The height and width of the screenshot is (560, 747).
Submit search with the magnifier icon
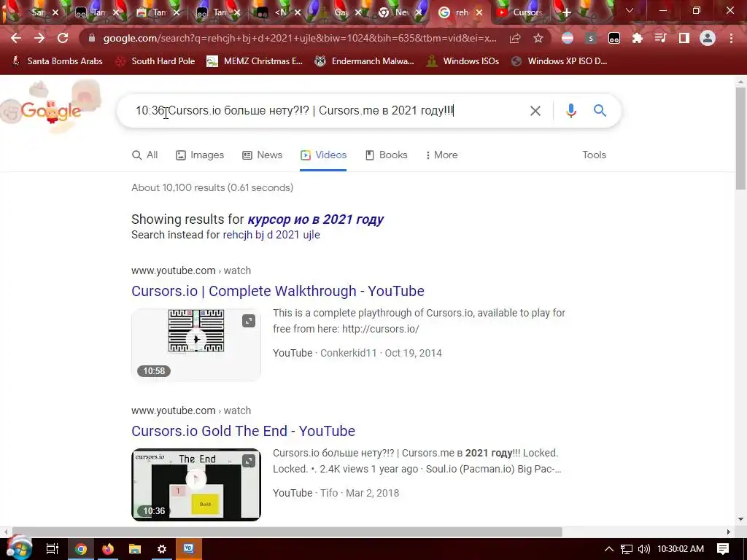(x=600, y=111)
